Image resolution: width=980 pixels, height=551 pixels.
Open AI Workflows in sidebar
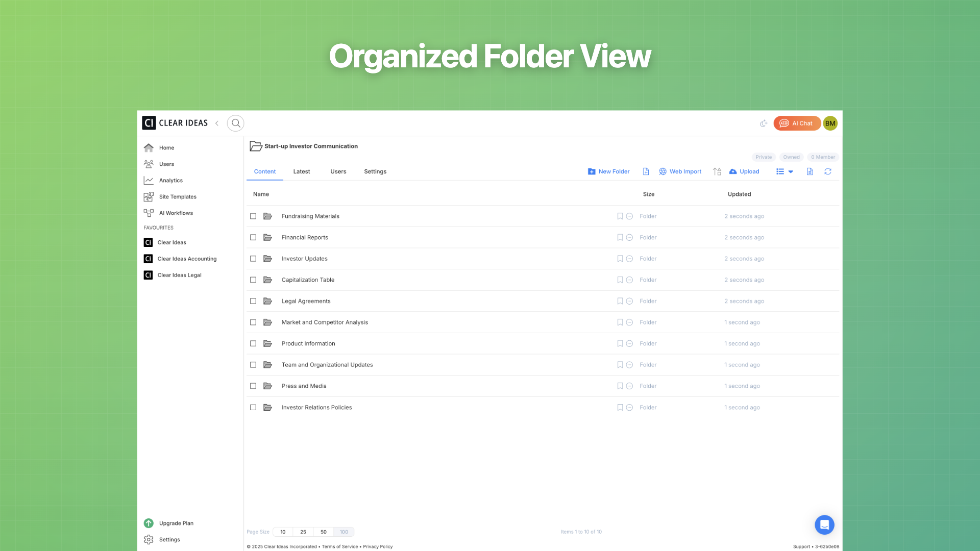(x=176, y=213)
